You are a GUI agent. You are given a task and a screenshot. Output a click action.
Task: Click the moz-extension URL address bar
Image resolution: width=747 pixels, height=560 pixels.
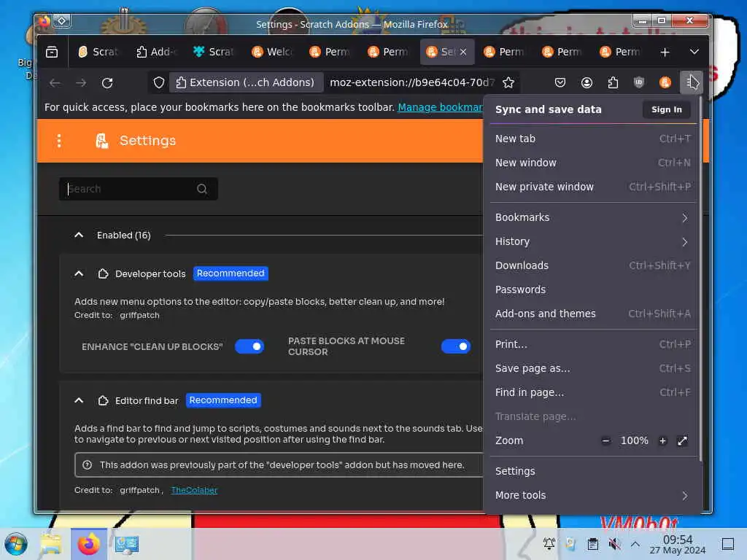(x=412, y=82)
